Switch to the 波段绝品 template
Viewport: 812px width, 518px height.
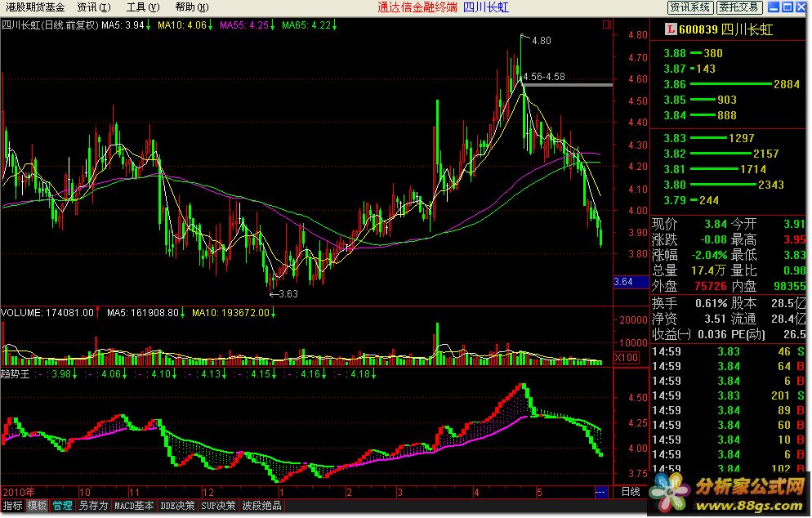click(261, 506)
